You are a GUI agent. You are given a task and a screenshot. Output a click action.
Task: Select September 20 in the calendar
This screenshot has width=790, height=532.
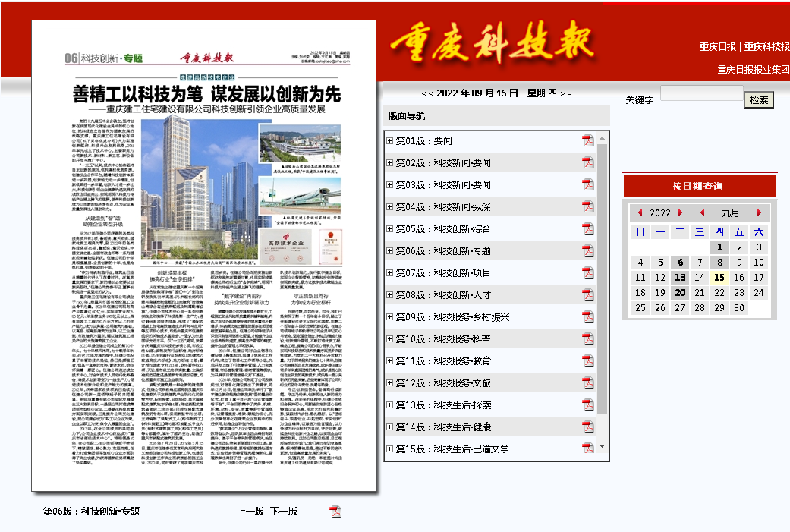pos(680,293)
